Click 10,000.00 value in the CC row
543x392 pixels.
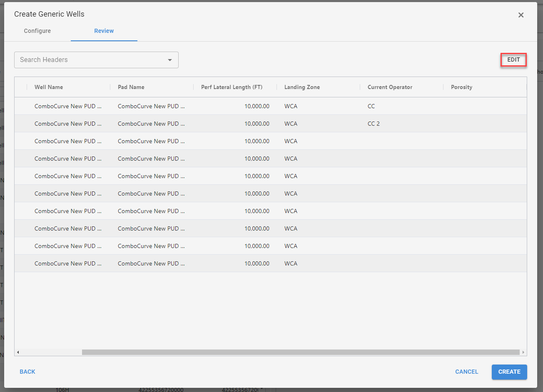tap(257, 106)
